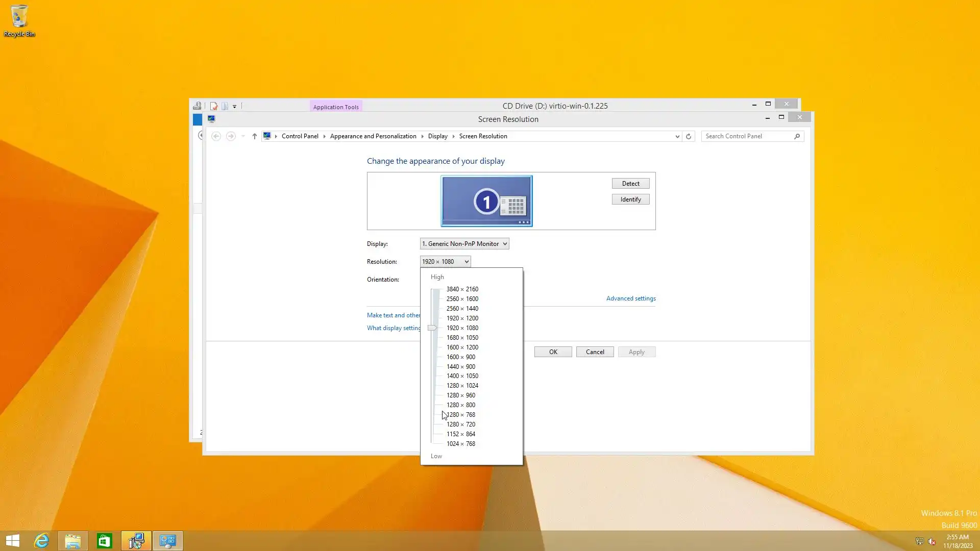Expand the Display monitor dropdown
Viewport: 980px width, 551px height.
464,244
